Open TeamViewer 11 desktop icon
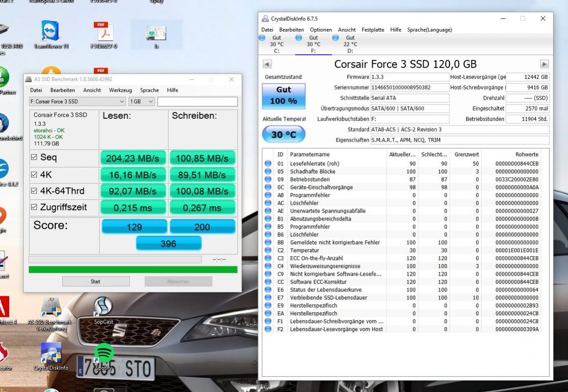Screen dimensions: 568x392 pyautogui.click(x=51, y=35)
